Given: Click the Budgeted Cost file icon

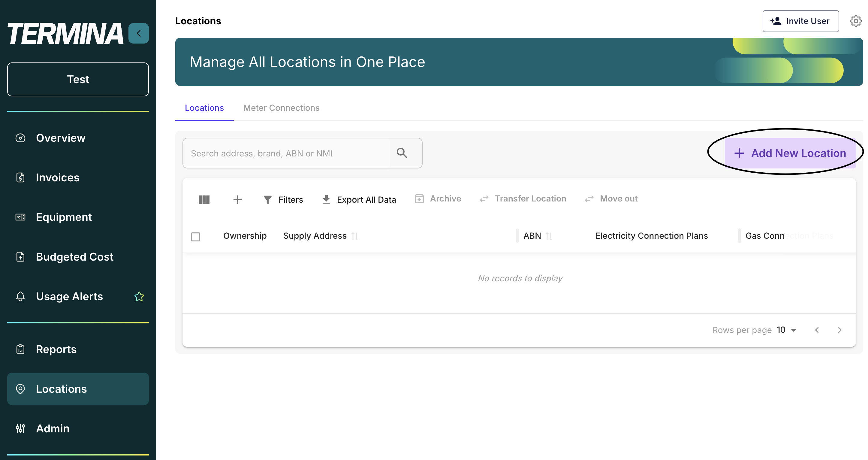Looking at the screenshot, I should tap(20, 257).
